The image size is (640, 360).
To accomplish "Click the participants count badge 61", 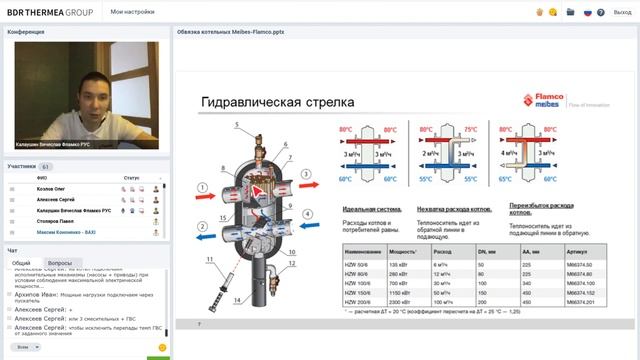I will (45, 167).
